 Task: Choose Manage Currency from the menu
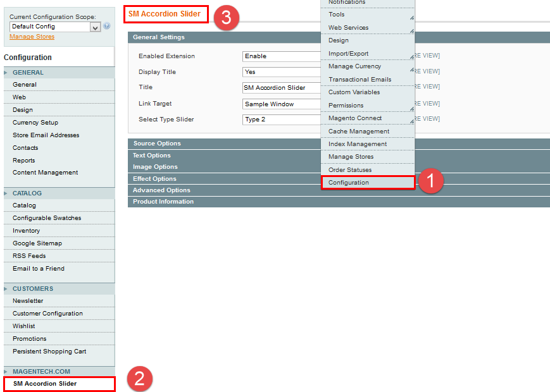(368, 66)
